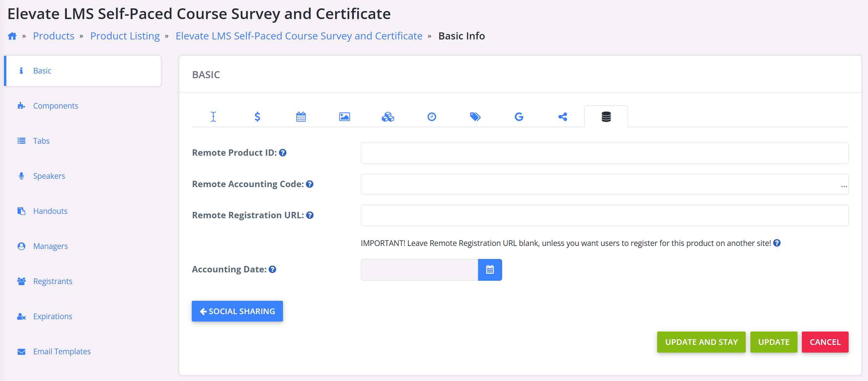The width and height of the screenshot is (868, 381).
Task: Open the text cursor general tab
Action: (x=213, y=117)
